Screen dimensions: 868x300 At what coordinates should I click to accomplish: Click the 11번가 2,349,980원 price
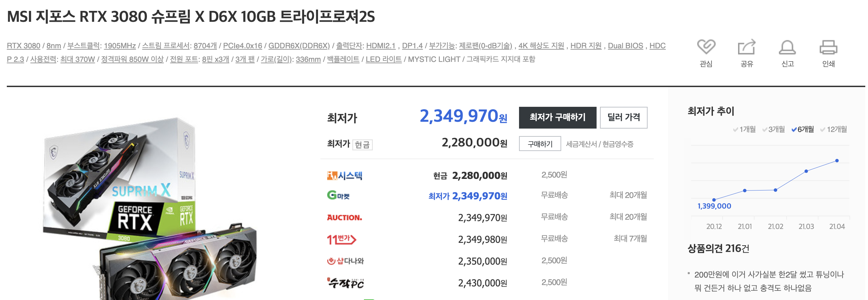click(x=483, y=239)
